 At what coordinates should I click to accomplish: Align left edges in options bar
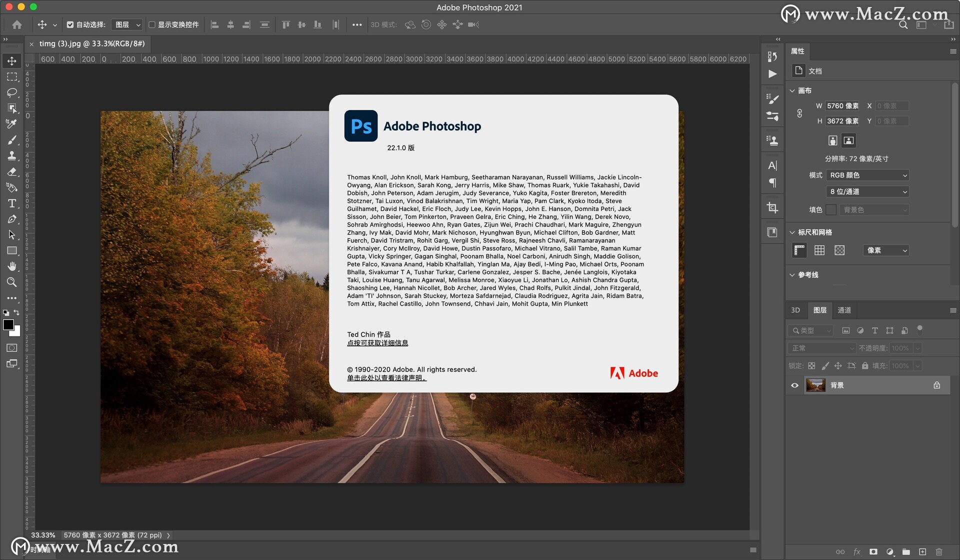click(214, 24)
